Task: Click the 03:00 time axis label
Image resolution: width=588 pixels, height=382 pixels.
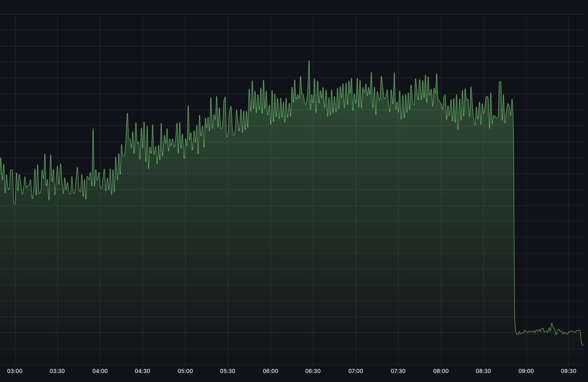Action: pos(15,371)
